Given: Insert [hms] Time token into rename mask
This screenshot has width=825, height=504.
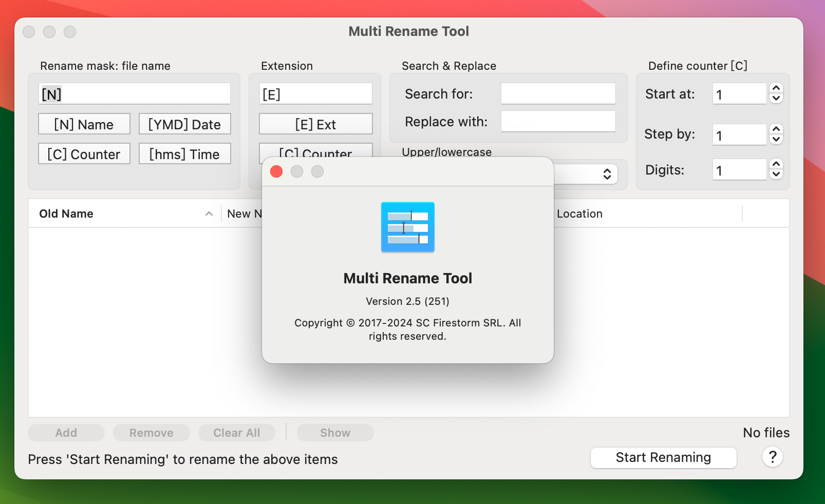Looking at the screenshot, I should tap(184, 153).
